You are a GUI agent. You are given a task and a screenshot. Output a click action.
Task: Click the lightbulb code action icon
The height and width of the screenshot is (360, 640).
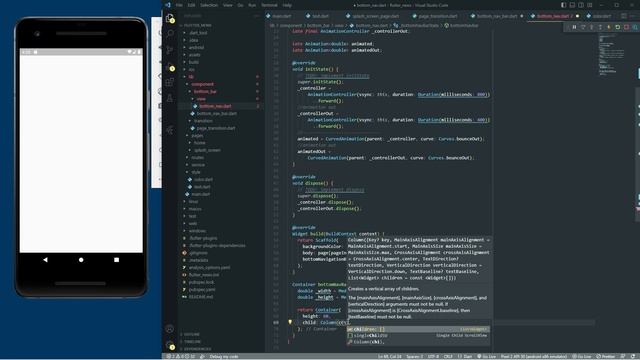[x=290, y=322]
